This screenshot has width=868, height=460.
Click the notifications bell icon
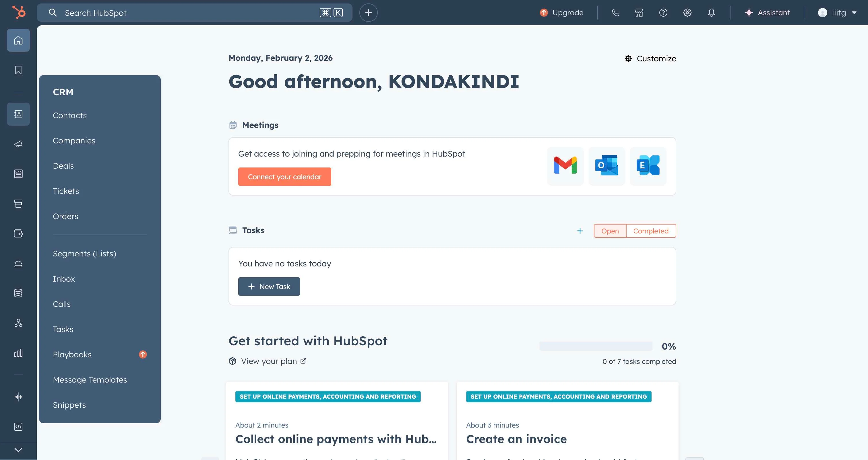tap(711, 13)
